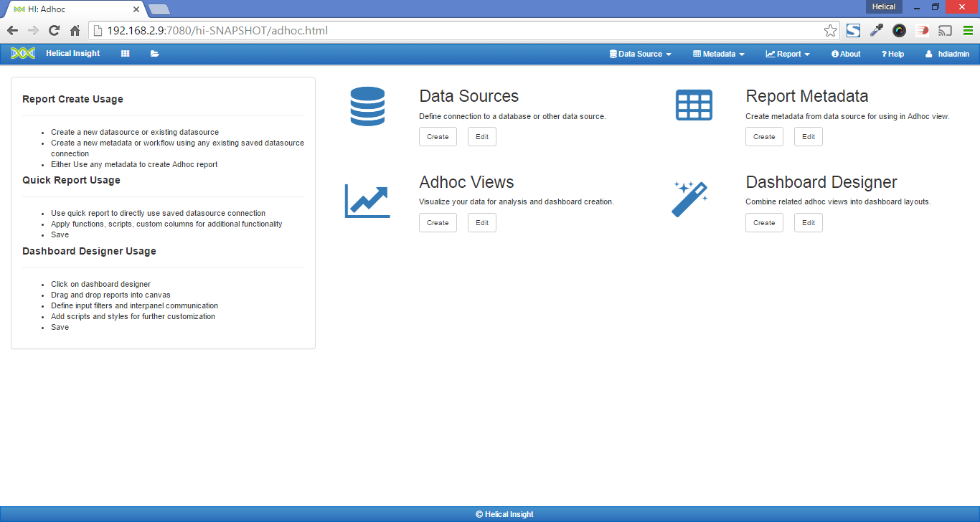The image size is (980, 522).
Task: Click 'Define connection to a database' description
Action: (512, 116)
